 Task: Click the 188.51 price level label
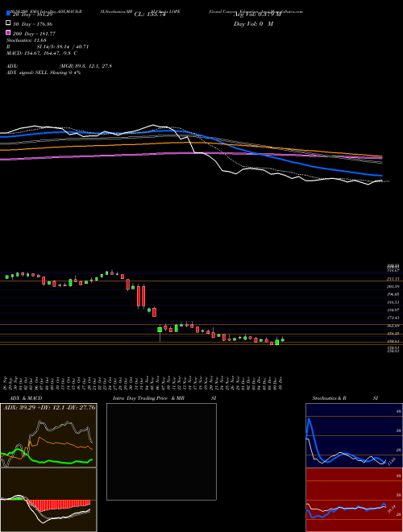pos(393,302)
